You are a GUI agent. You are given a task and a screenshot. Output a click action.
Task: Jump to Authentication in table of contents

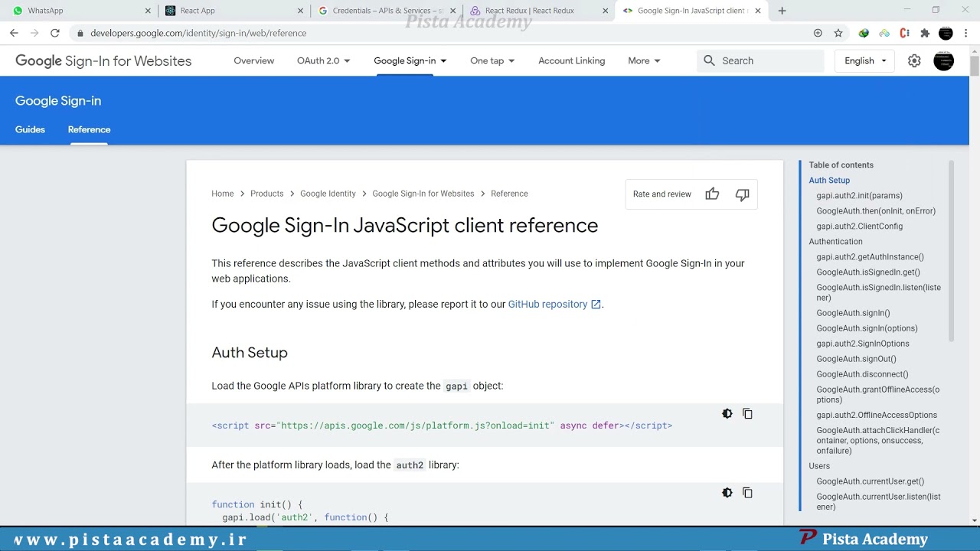[x=835, y=242]
